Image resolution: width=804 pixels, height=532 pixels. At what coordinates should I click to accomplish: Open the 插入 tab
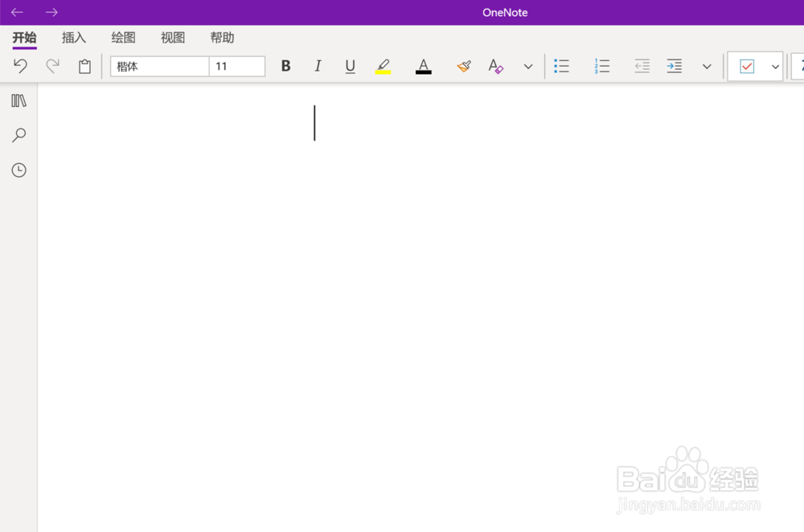pyautogui.click(x=74, y=38)
